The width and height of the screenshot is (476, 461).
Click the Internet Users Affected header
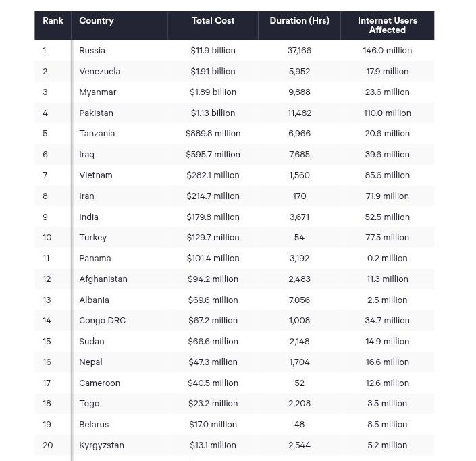(387, 25)
